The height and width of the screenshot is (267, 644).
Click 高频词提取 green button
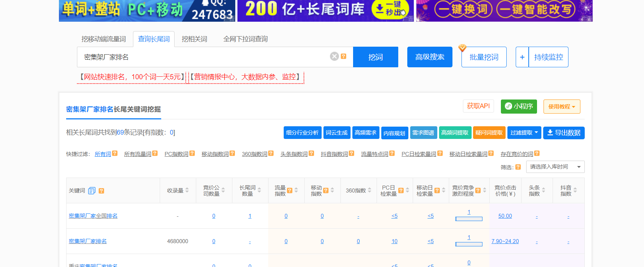point(455,133)
